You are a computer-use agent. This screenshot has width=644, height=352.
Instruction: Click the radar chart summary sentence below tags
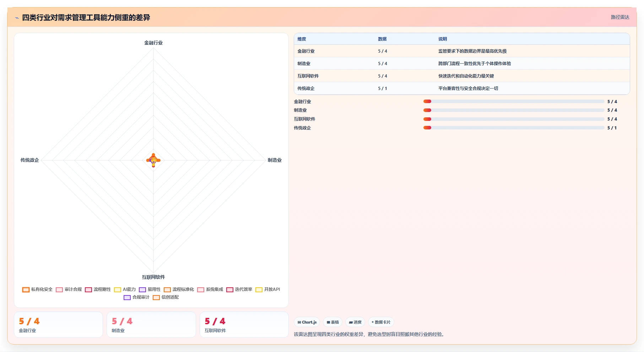pyautogui.click(x=370, y=334)
